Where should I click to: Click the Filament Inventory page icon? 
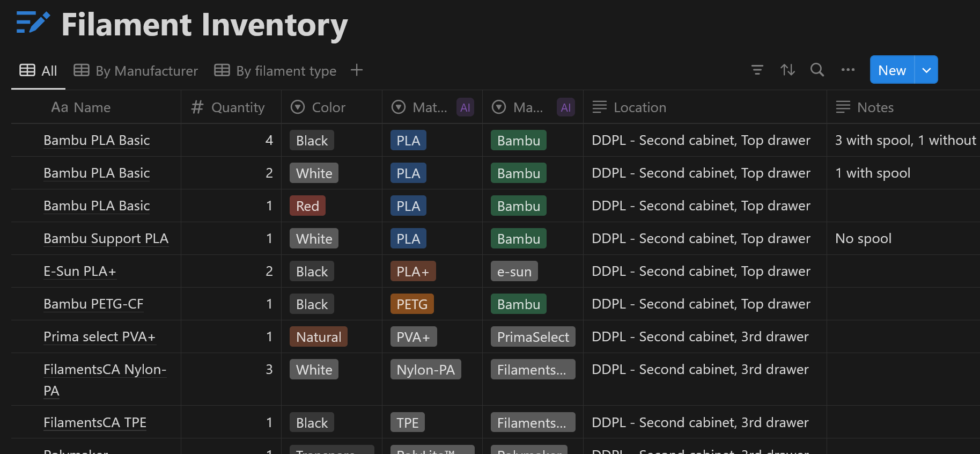pos(33,23)
